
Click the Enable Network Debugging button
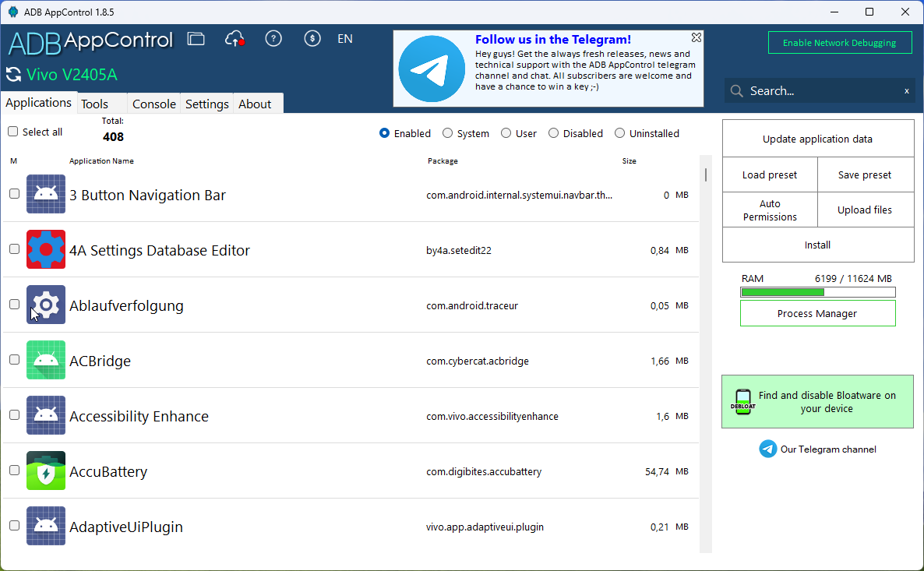(x=839, y=43)
